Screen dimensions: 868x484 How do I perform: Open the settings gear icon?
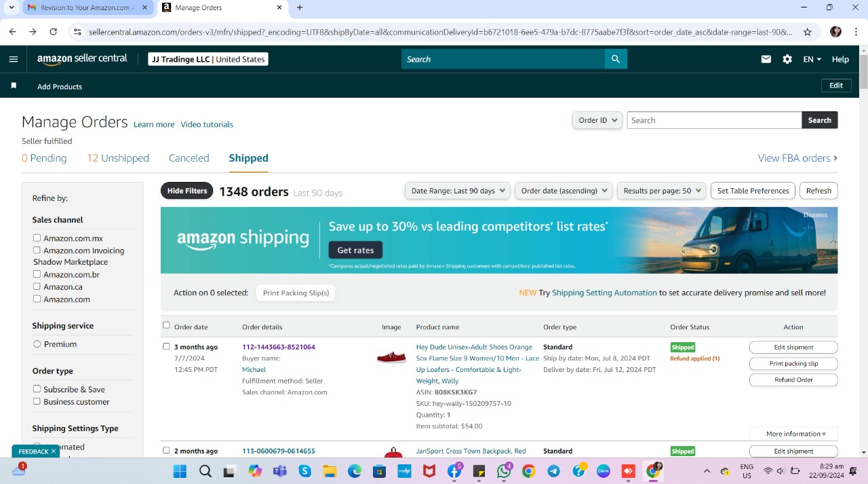click(787, 59)
